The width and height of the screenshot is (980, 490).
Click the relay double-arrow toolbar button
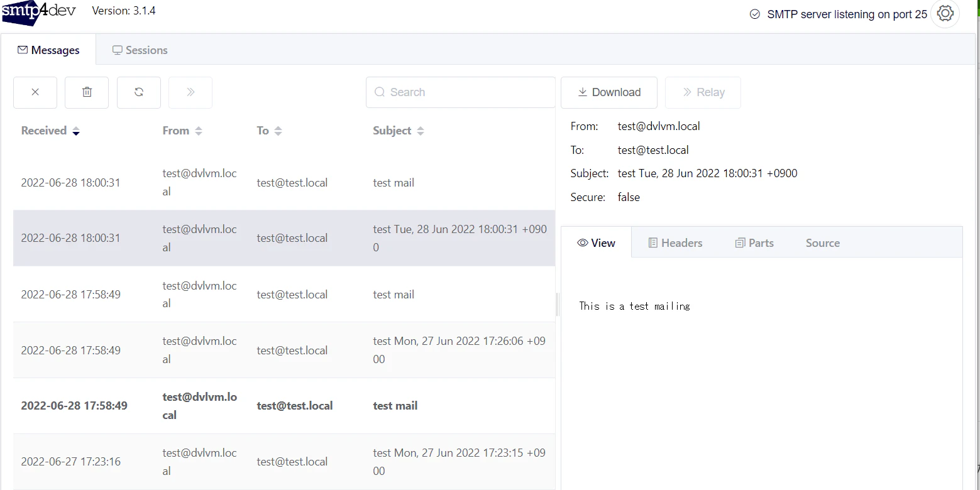(190, 92)
